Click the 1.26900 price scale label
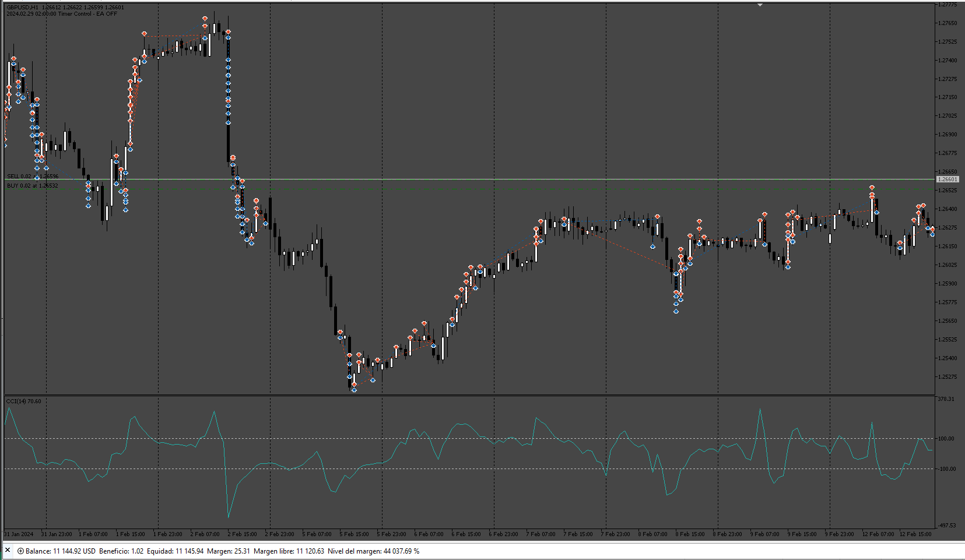 click(948, 135)
